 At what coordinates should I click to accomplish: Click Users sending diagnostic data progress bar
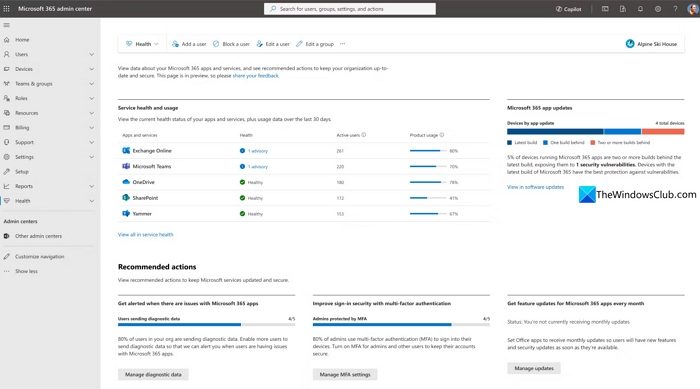tap(206, 325)
